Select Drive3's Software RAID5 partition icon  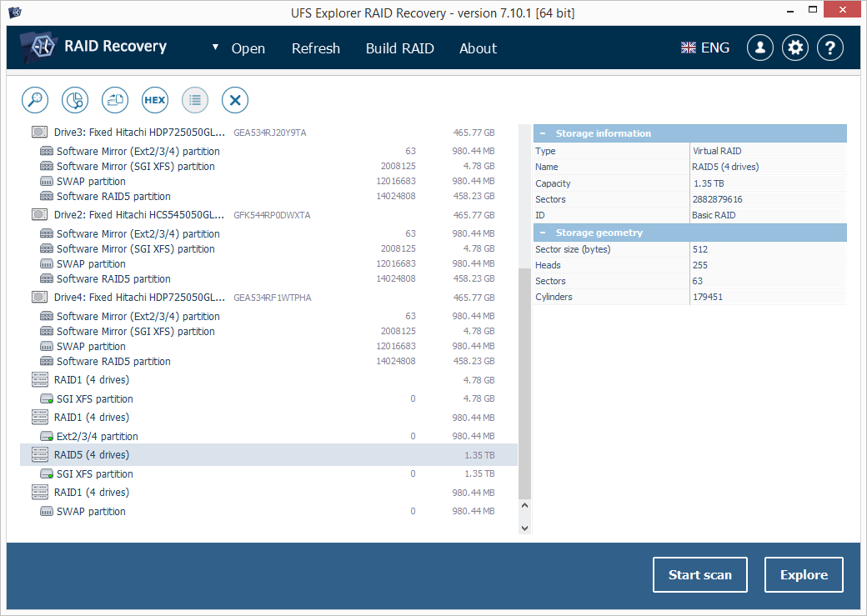[47, 196]
